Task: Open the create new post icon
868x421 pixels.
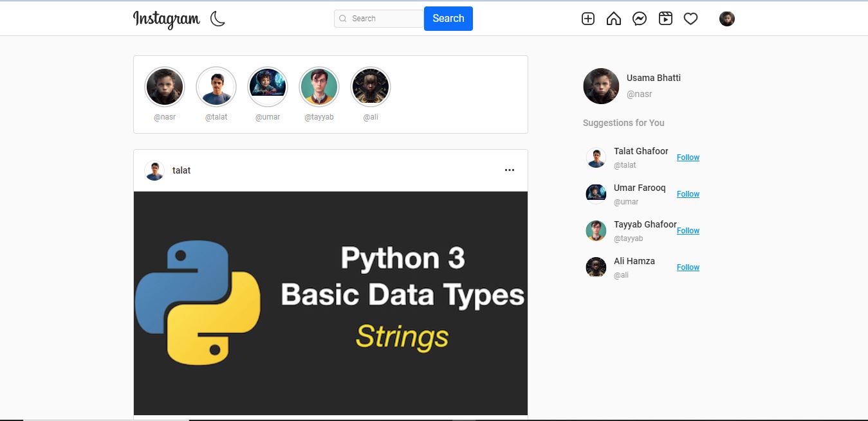Action: click(588, 19)
